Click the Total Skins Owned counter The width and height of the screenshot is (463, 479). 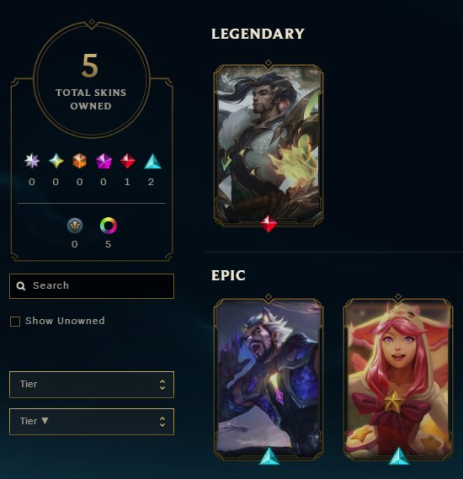pyautogui.click(x=91, y=79)
